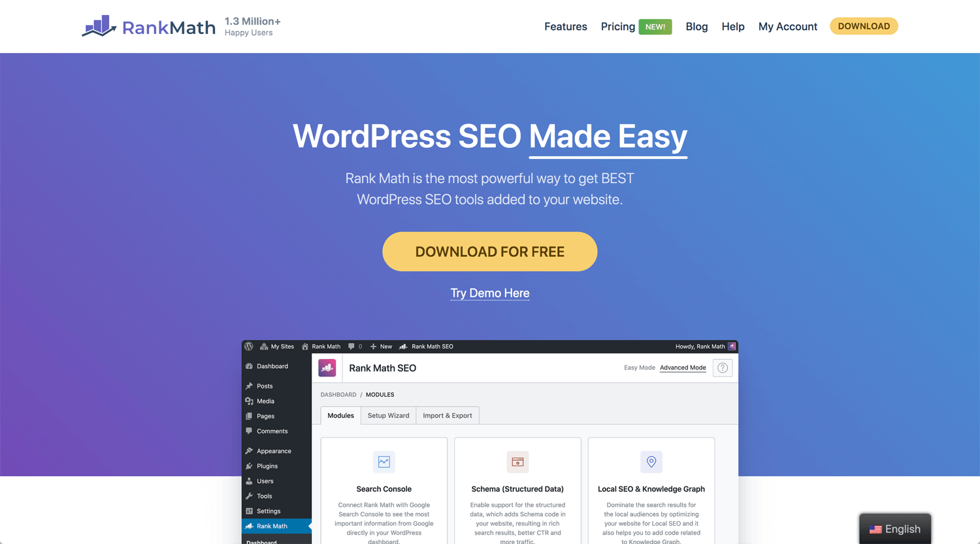Click the help question mark icon
Screen dimensions: 980x544
coord(723,368)
